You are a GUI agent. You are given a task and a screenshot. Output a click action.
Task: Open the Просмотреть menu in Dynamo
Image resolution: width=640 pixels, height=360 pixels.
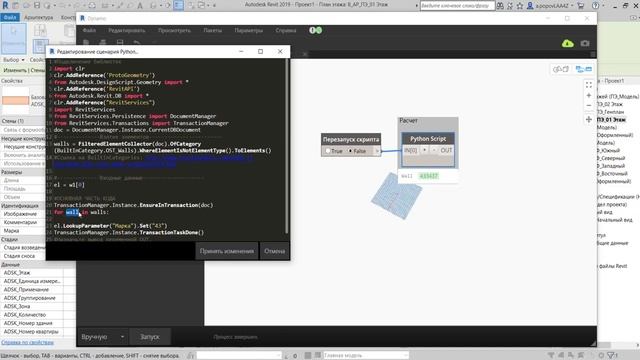click(174, 30)
